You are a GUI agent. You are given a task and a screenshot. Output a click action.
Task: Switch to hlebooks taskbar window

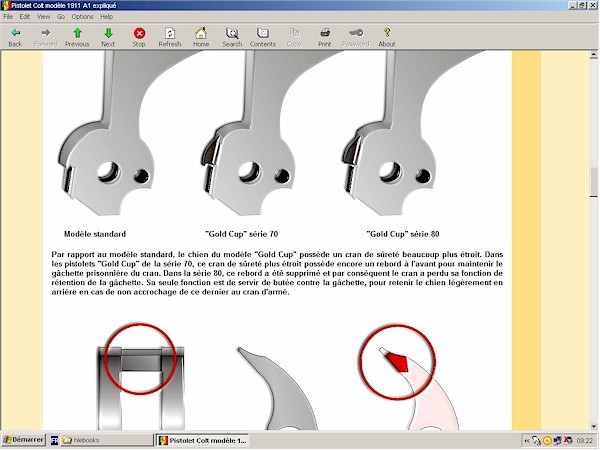point(106,440)
